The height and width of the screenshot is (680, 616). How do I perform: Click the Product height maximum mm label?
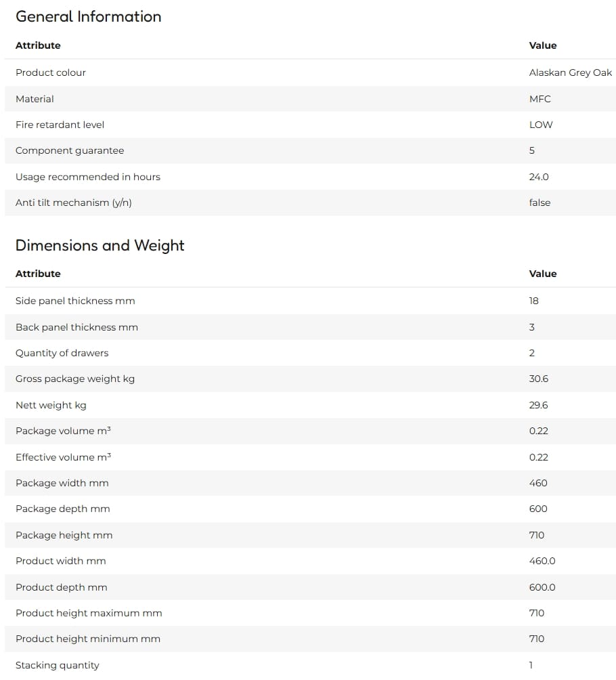[89, 613]
